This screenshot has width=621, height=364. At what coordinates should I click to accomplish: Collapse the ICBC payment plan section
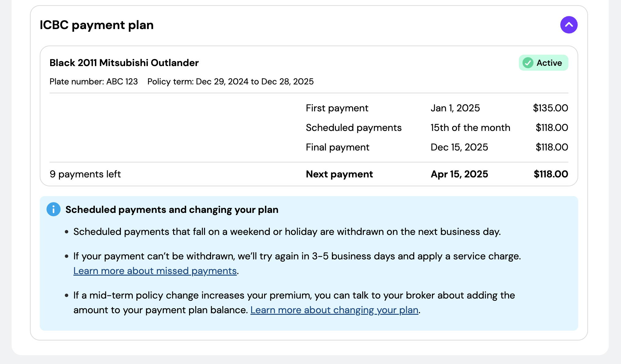[569, 25]
